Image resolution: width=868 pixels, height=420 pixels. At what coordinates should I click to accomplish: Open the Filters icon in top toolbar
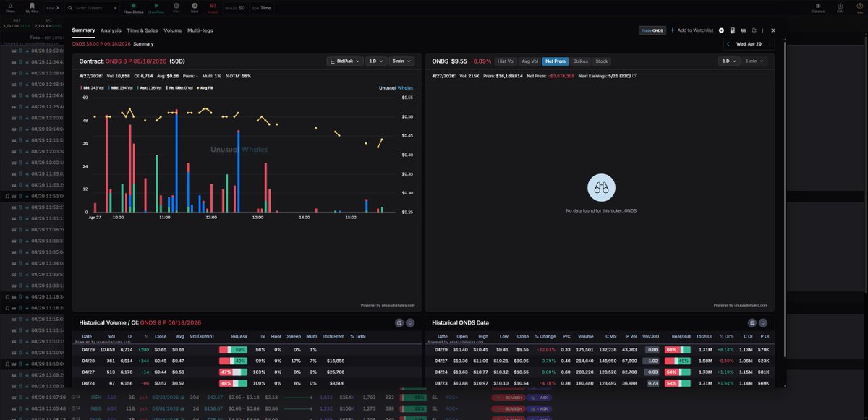click(10, 6)
